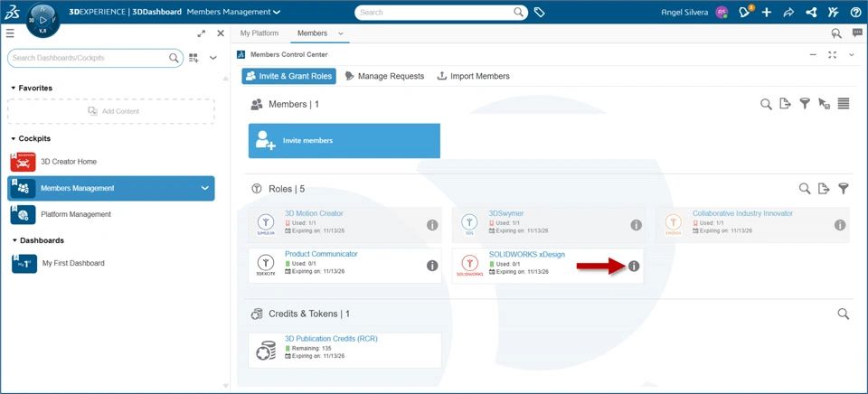Click the plus Add icon in top bar

click(x=767, y=12)
